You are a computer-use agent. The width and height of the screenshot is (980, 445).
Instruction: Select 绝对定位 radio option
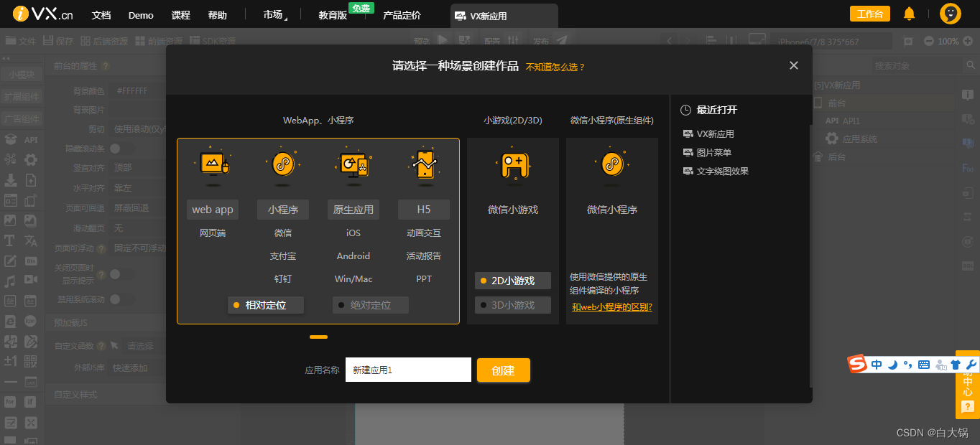371,305
